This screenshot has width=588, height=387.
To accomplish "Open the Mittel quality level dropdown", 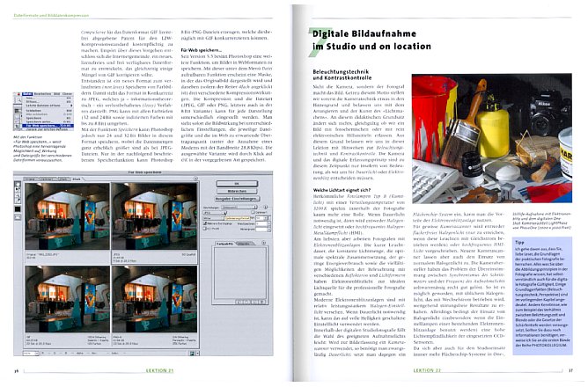I will tap(213, 218).
